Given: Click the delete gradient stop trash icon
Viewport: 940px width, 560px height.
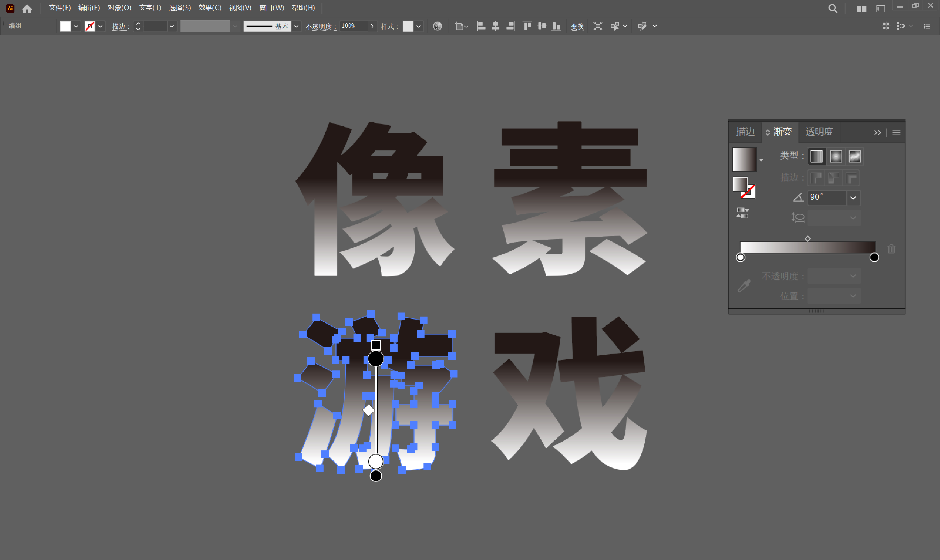Looking at the screenshot, I should [x=891, y=249].
